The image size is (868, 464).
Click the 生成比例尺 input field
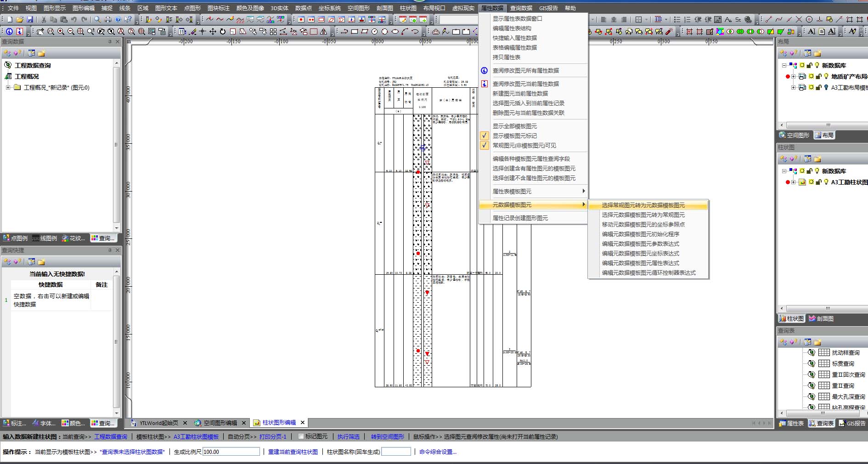[x=231, y=452]
